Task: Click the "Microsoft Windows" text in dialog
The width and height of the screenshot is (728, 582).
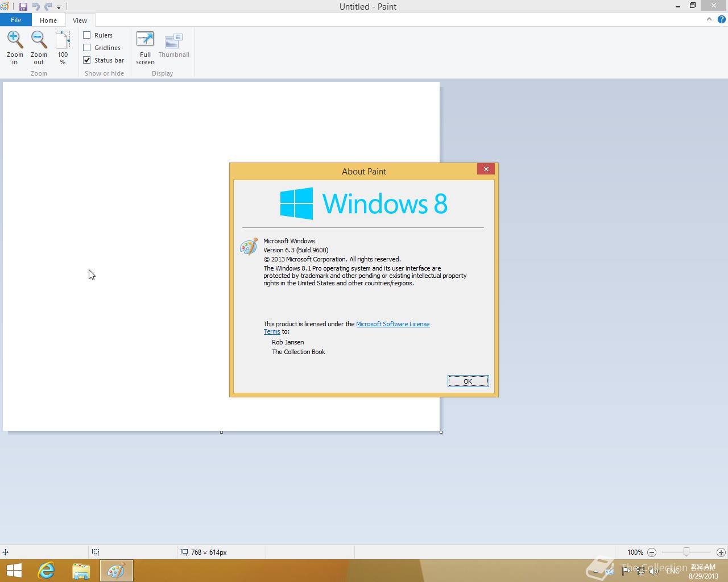Action: click(x=289, y=241)
